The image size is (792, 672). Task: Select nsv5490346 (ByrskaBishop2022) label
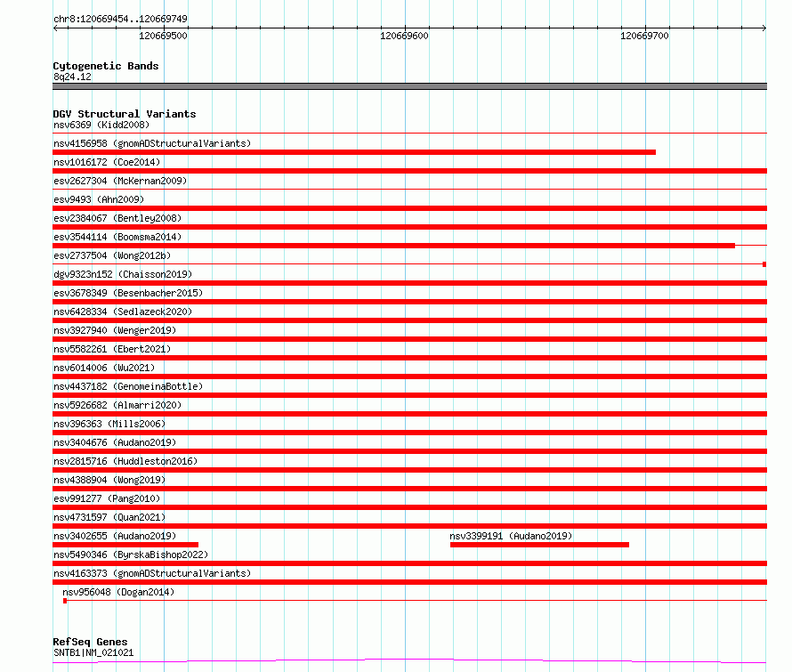tap(131, 555)
